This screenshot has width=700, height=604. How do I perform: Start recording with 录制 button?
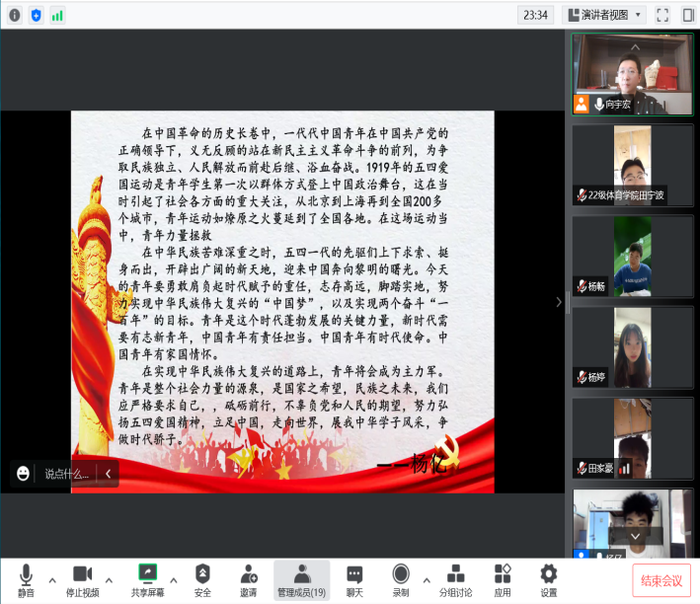point(401,579)
